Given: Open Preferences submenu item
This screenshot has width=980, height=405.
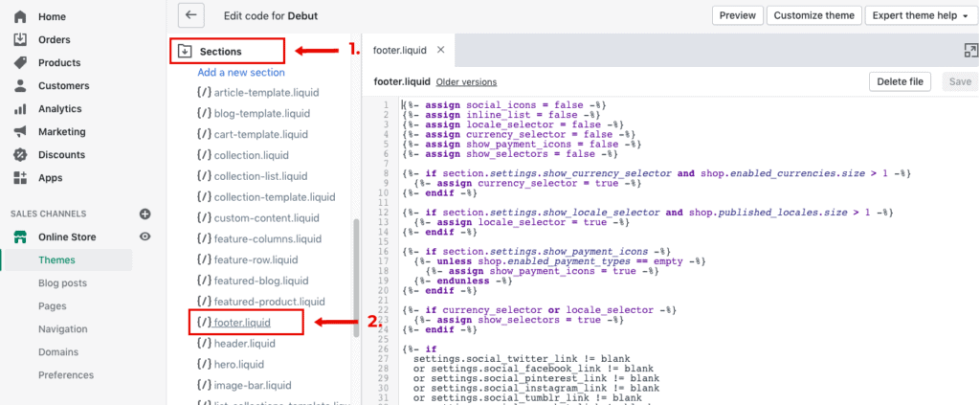Looking at the screenshot, I should 66,375.
